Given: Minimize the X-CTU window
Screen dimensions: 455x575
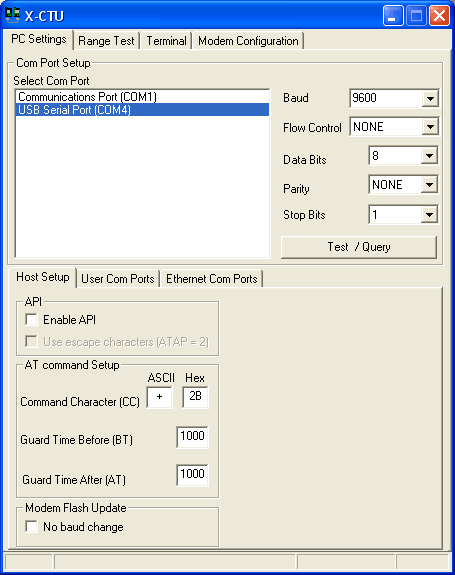Looking at the screenshot, I should 393,16.
